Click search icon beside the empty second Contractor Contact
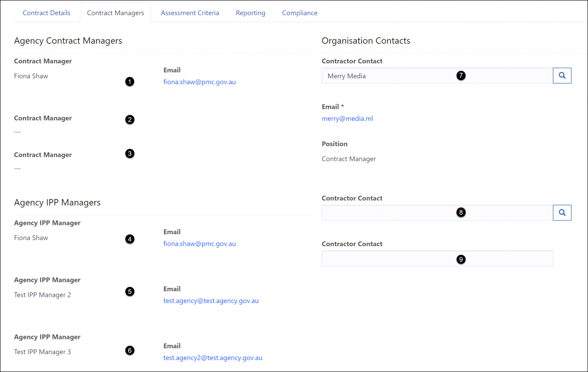 click(562, 212)
